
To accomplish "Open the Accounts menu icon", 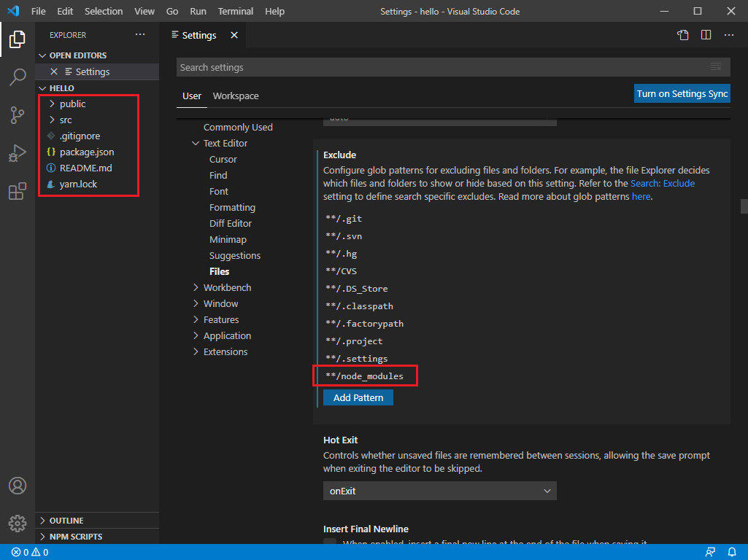I will (x=18, y=486).
